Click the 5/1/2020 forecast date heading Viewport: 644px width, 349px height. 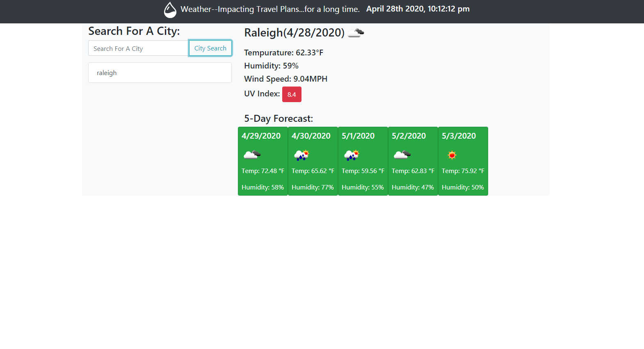tap(358, 136)
